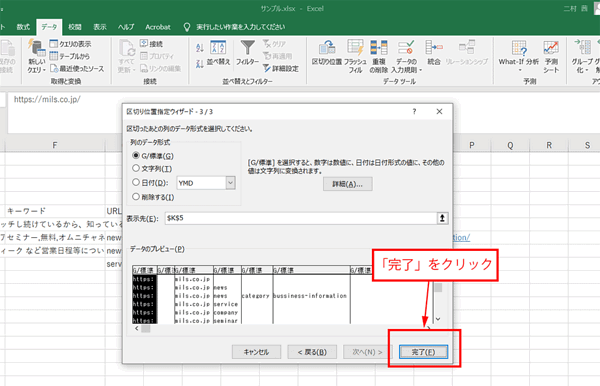This screenshot has width=600, height=386.
Task: Toggle the フィルター funnel icon
Action: coord(247,48)
